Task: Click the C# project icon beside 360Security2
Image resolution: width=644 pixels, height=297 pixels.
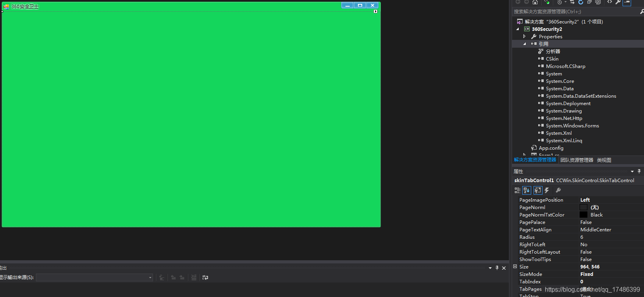Action: 527,29
